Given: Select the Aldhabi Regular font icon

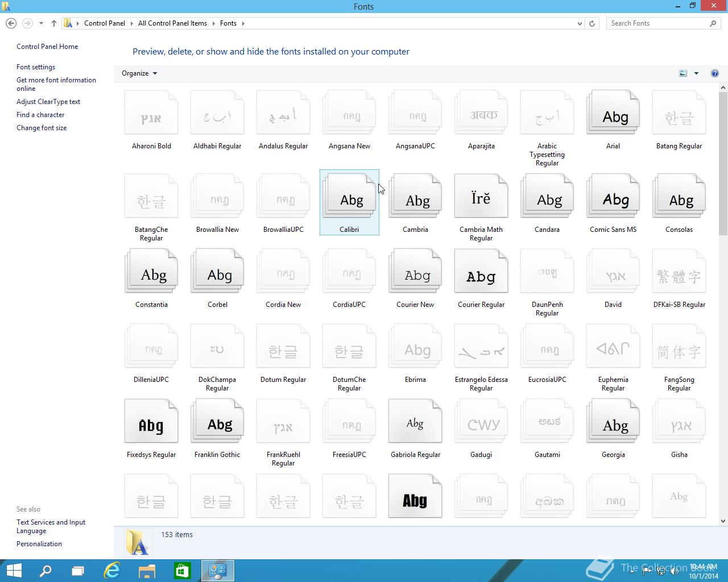Looking at the screenshot, I should click(x=217, y=114).
